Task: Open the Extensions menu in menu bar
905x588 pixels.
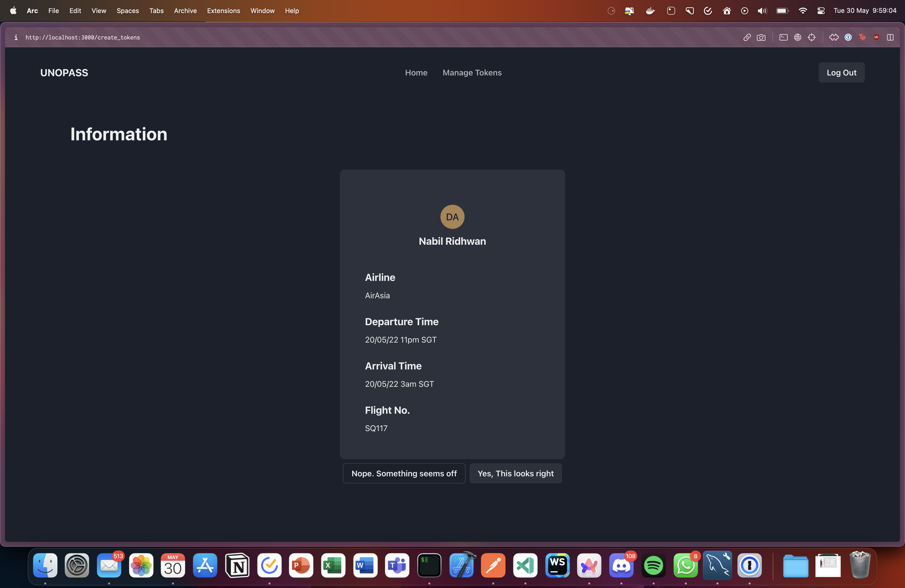Action: tap(223, 11)
